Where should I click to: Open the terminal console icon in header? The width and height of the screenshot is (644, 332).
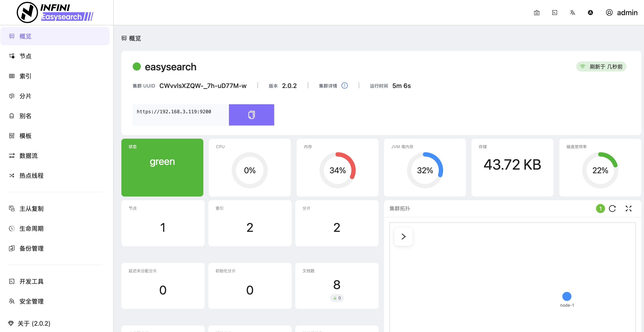tap(555, 12)
